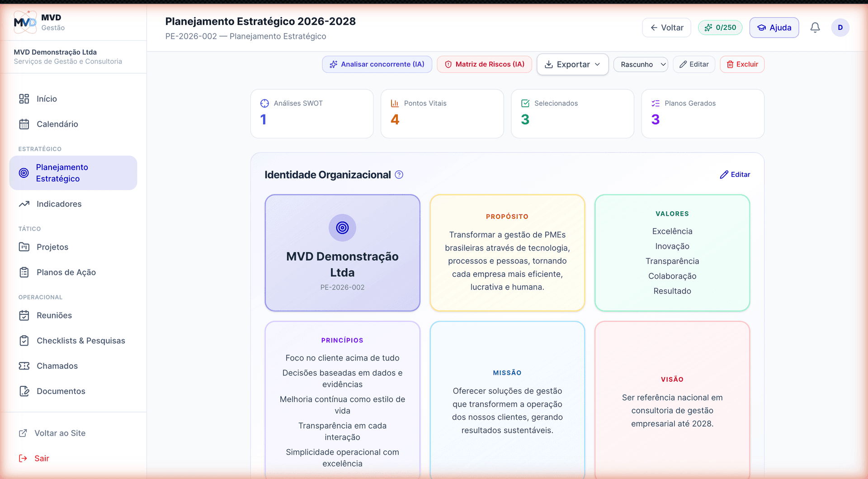868x479 pixels.
Task: Click 'Serviços de Gestão e Consultoria' text
Action: [x=68, y=62]
